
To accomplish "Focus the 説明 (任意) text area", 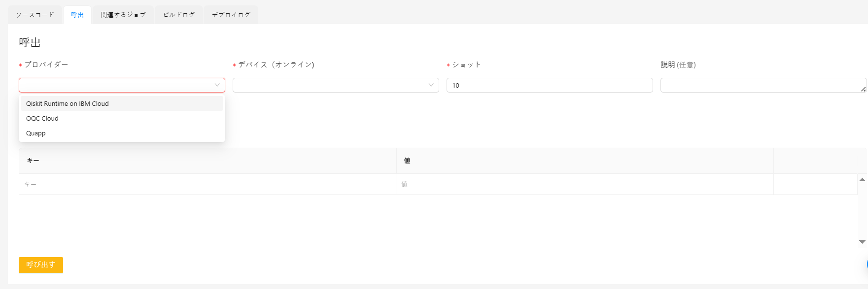I will click(x=759, y=85).
